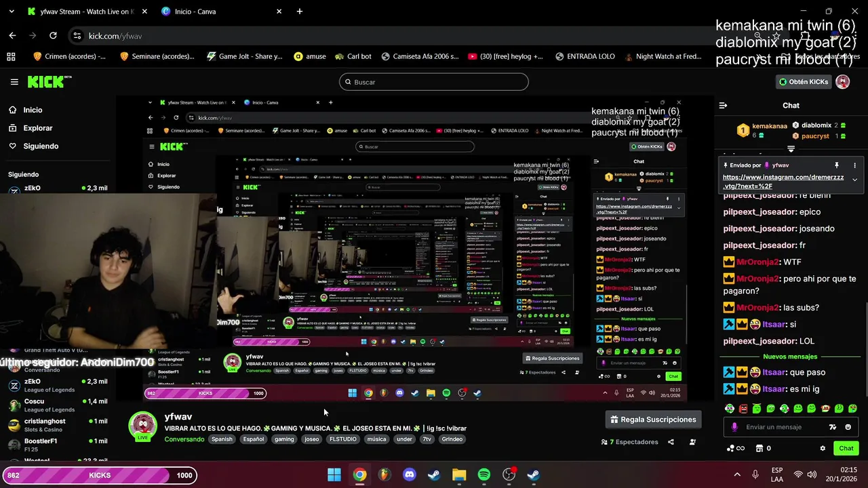This screenshot has height=488, width=868.
Task: Select the música tag
Action: click(x=376, y=439)
